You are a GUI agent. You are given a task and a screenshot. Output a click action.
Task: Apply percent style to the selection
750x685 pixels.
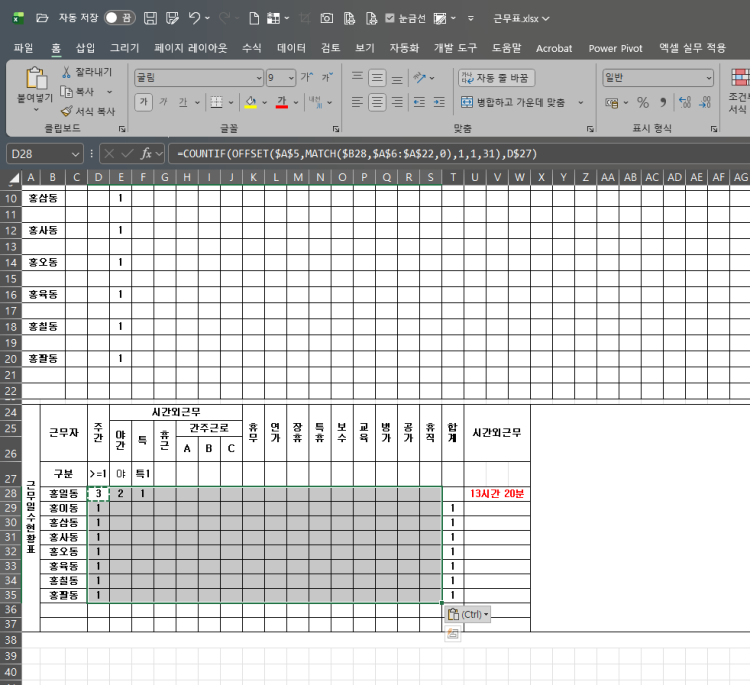[643, 102]
